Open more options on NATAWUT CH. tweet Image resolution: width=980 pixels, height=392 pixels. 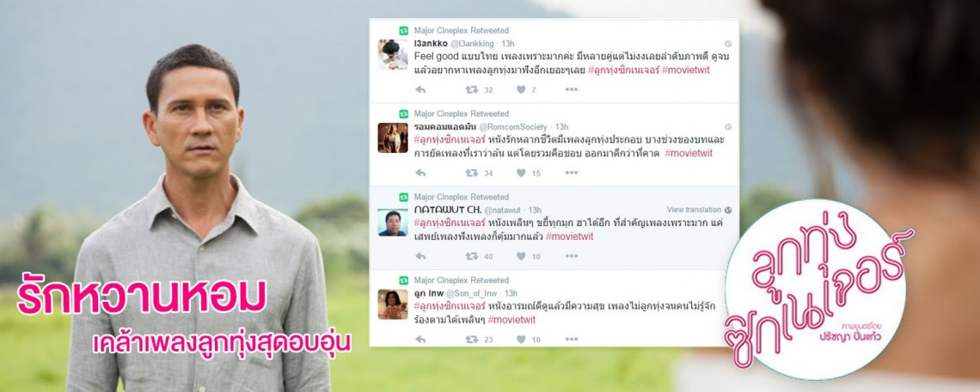pyautogui.click(x=572, y=255)
